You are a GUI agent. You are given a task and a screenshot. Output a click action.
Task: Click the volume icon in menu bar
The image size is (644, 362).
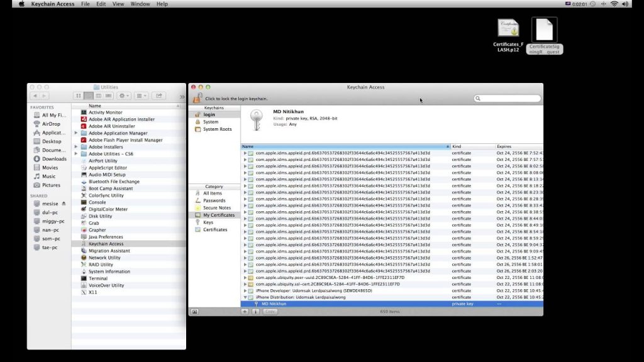point(625,4)
